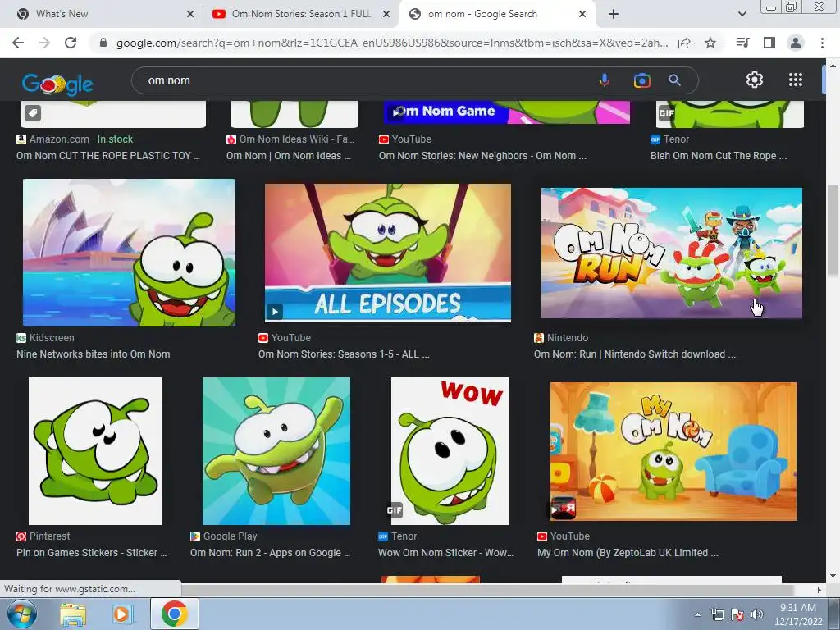Click the browser forward arrow

click(44, 43)
